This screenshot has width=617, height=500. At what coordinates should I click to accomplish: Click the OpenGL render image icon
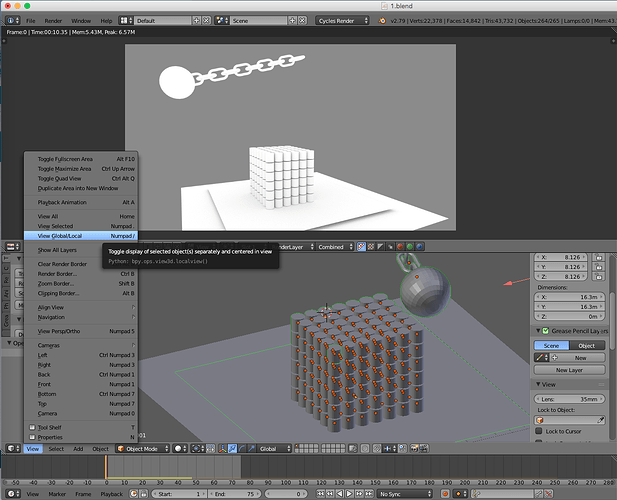point(414,448)
